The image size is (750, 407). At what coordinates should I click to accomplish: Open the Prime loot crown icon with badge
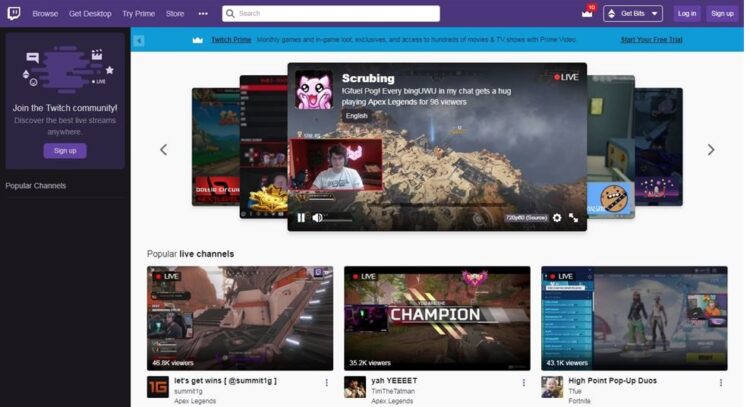click(588, 12)
